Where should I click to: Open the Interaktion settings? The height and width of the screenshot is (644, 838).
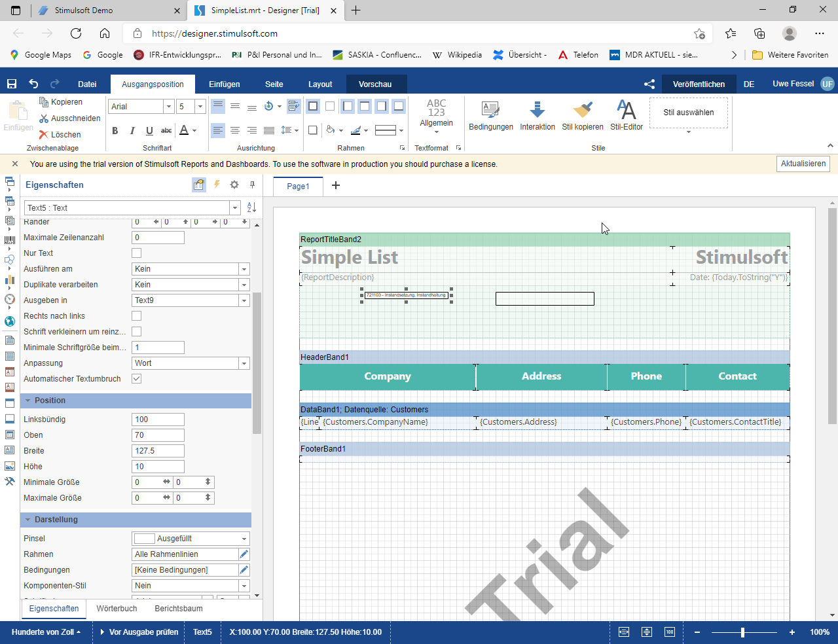click(x=537, y=116)
